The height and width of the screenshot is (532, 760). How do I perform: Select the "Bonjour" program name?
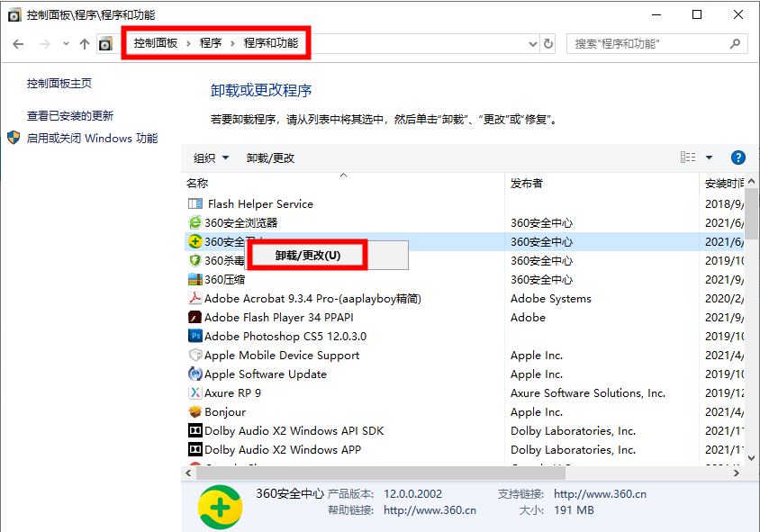225,412
